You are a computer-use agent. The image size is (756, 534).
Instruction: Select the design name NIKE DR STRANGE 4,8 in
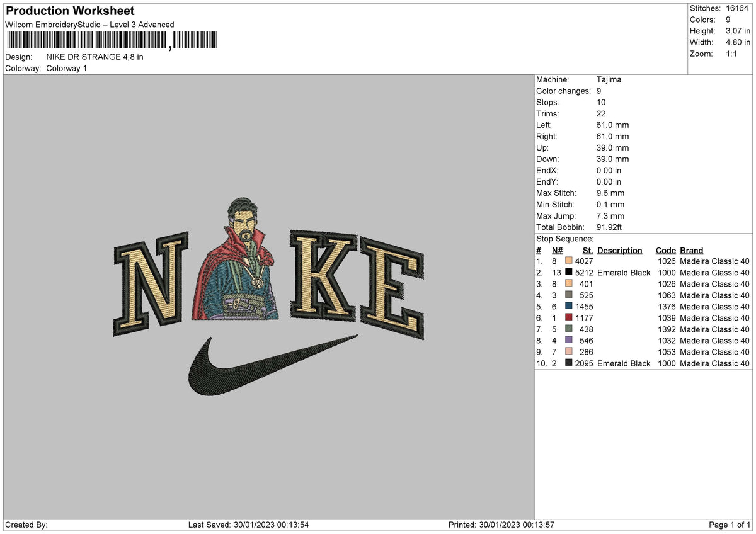(95, 57)
